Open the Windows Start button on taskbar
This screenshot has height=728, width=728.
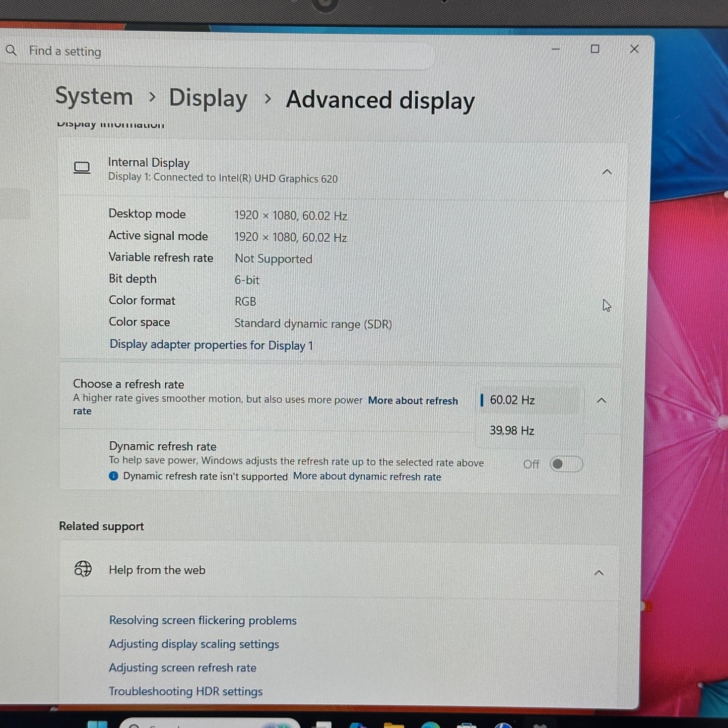98,724
